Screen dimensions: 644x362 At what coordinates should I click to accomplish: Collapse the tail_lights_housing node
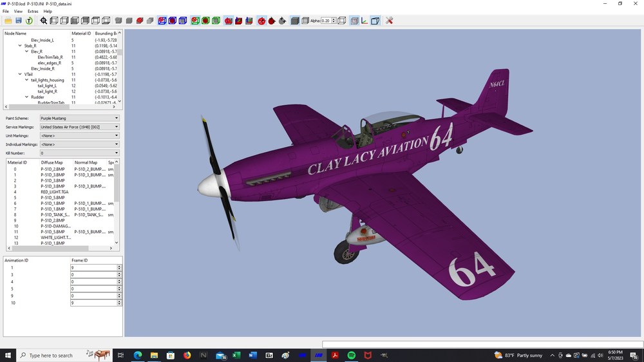click(26, 80)
